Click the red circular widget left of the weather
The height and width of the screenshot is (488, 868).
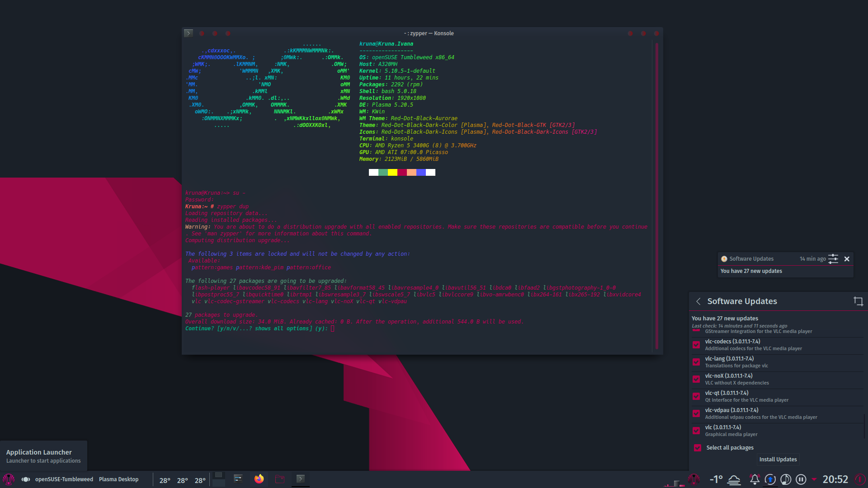coord(694,479)
